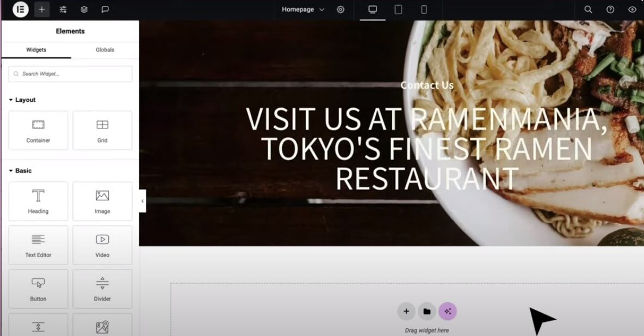
Task: Click the purple AI sparkle button
Action: pyautogui.click(x=447, y=311)
